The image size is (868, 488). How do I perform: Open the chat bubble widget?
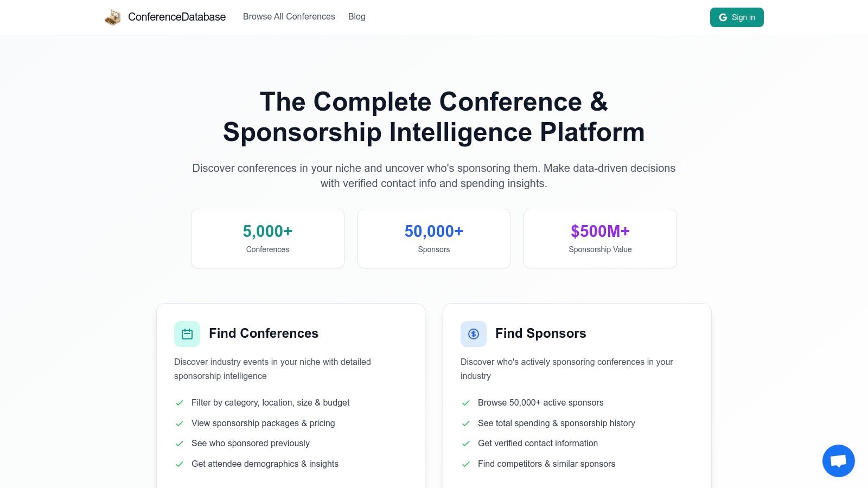[x=838, y=461]
